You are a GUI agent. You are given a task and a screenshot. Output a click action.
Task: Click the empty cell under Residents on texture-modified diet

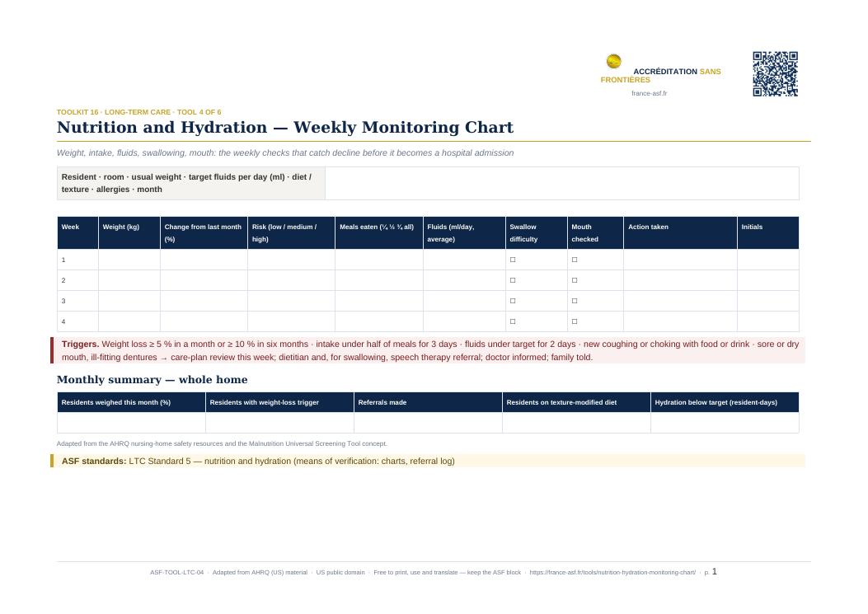point(576,423)
